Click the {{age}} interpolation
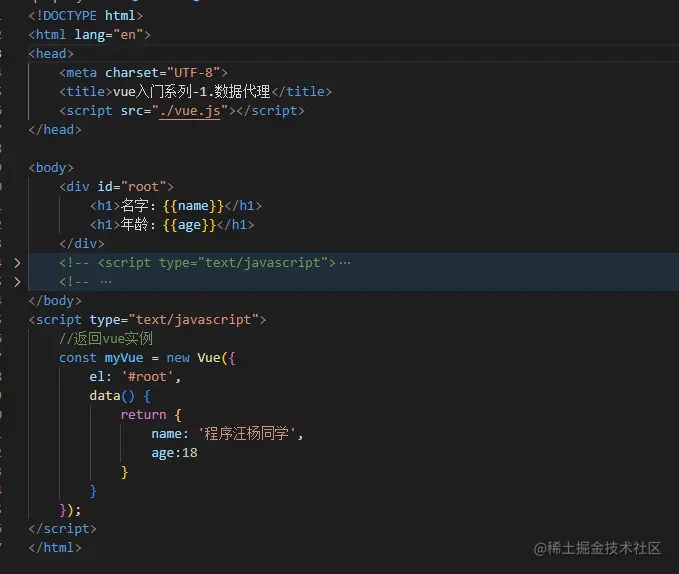 click(x=189, y=225)
